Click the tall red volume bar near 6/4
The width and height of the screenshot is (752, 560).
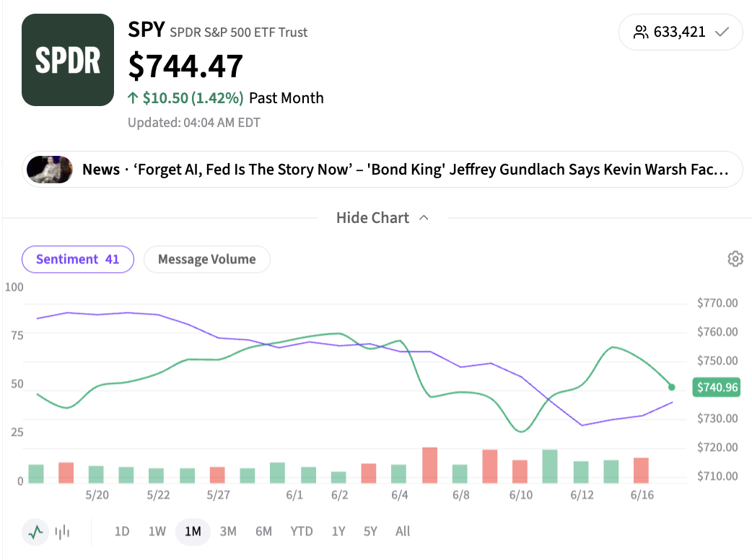(x=429, y=465)
